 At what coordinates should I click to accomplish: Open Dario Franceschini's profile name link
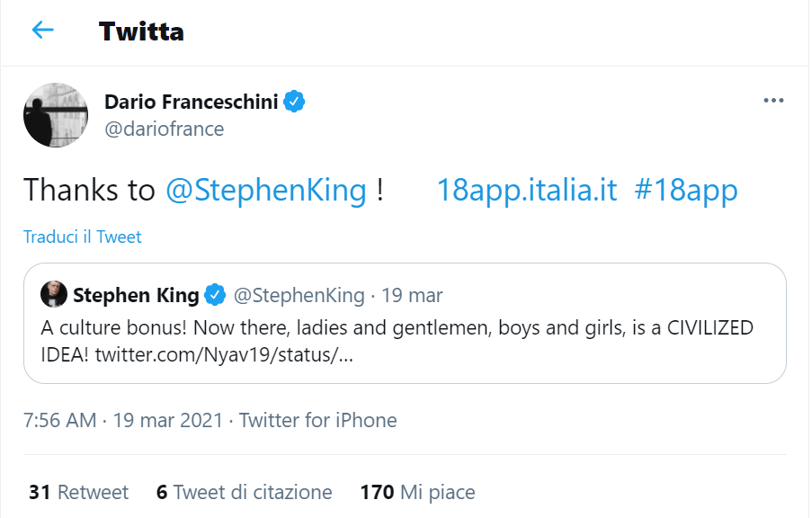[x=192, y=102]
